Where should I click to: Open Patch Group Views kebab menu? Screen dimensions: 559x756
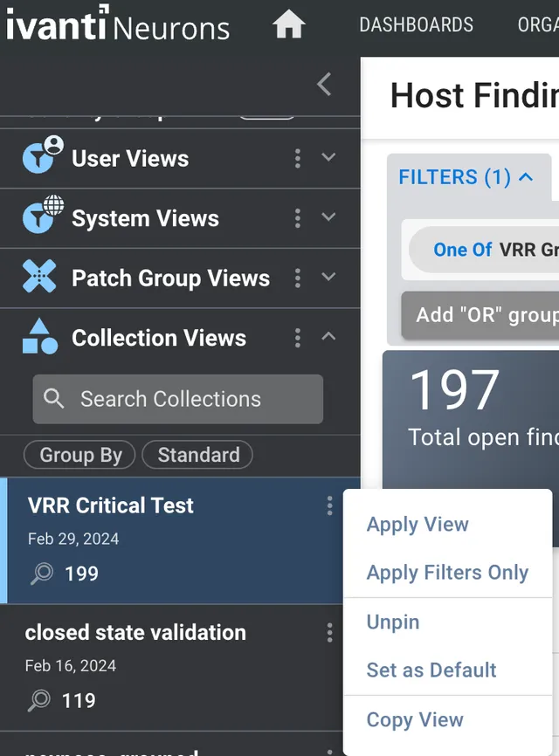click(298, 278)
